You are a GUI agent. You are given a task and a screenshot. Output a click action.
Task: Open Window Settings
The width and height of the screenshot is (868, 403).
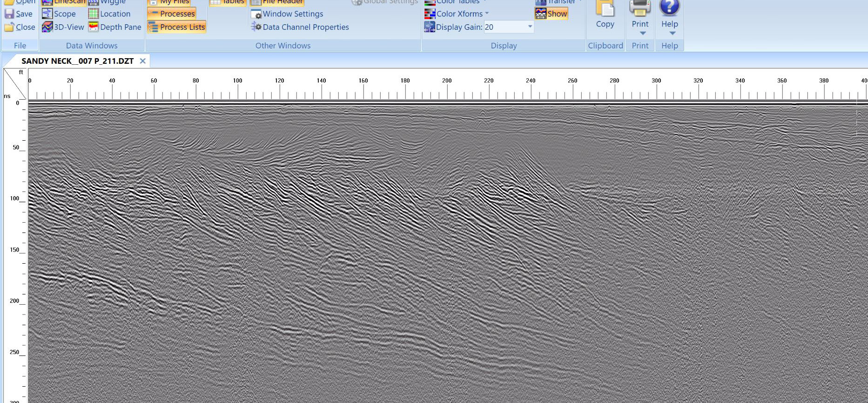287,14
